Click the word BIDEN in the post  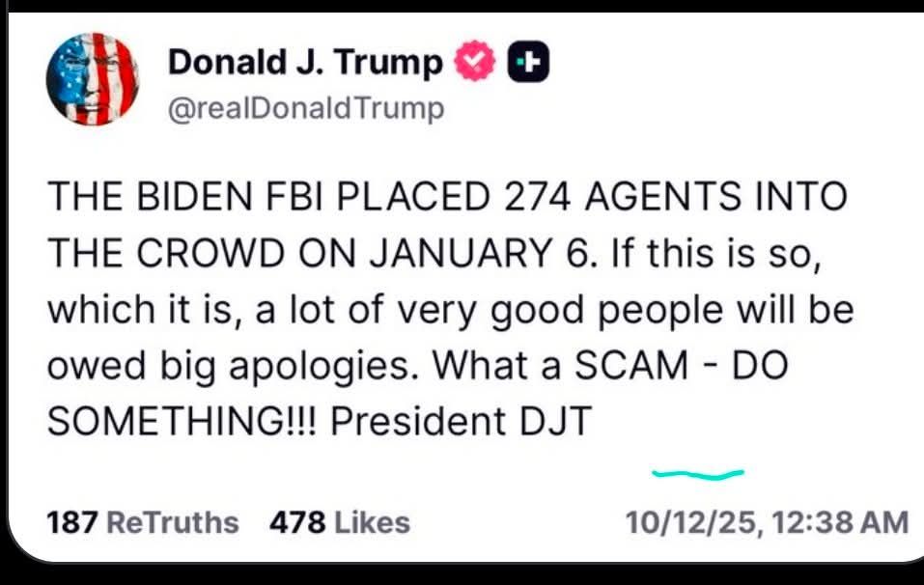(x=194, y=196)
